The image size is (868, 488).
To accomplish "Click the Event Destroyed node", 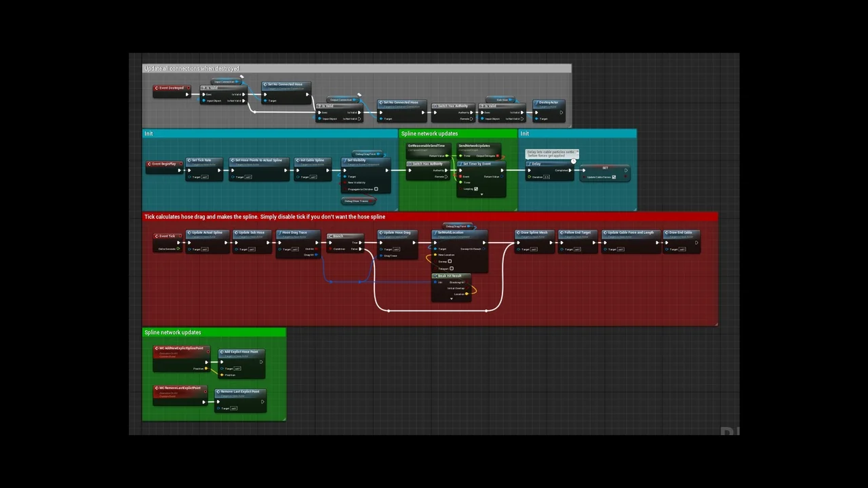I will [171, 88].
